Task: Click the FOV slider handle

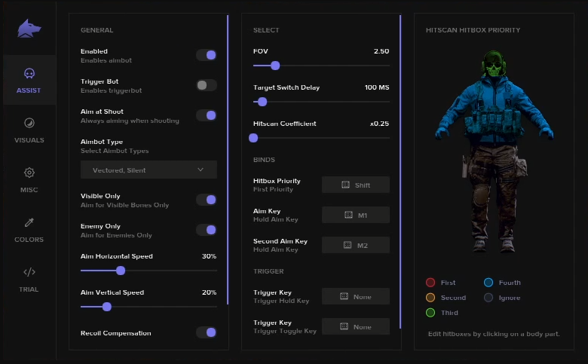Action: point(275,66)
